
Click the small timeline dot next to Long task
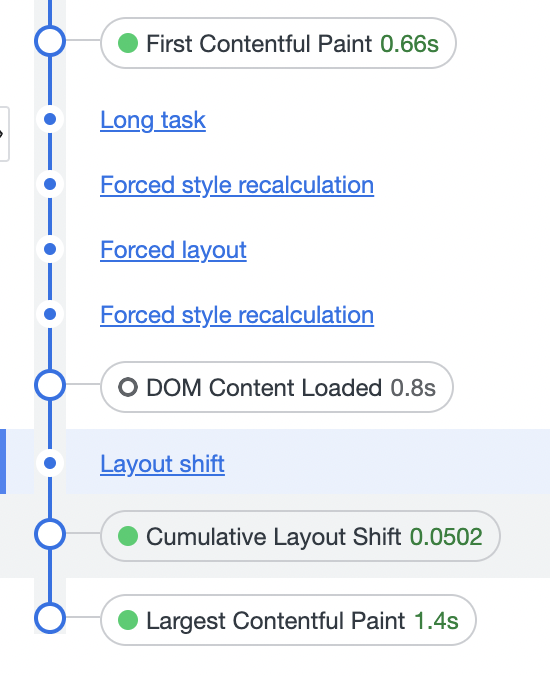point(50,119)
